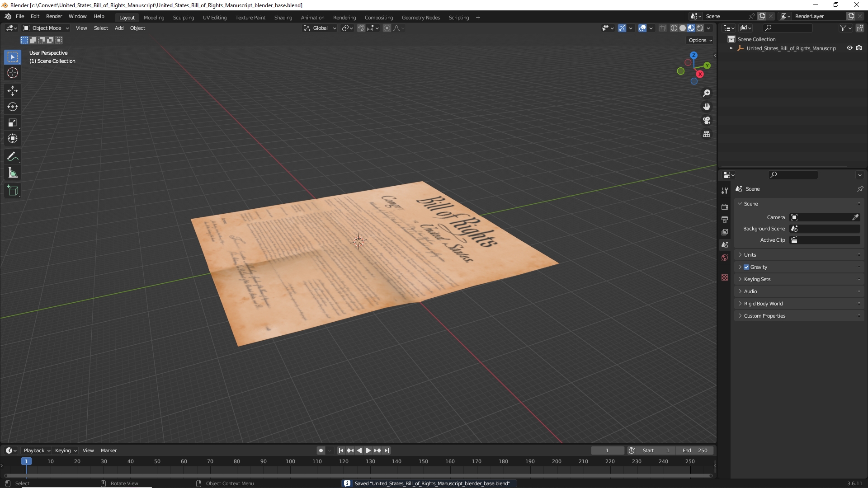Switch to solid viewport shading

[683, 28]
